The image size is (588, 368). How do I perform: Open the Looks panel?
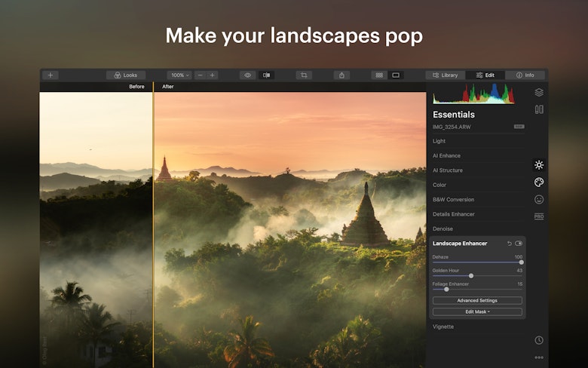click(126, 75)
